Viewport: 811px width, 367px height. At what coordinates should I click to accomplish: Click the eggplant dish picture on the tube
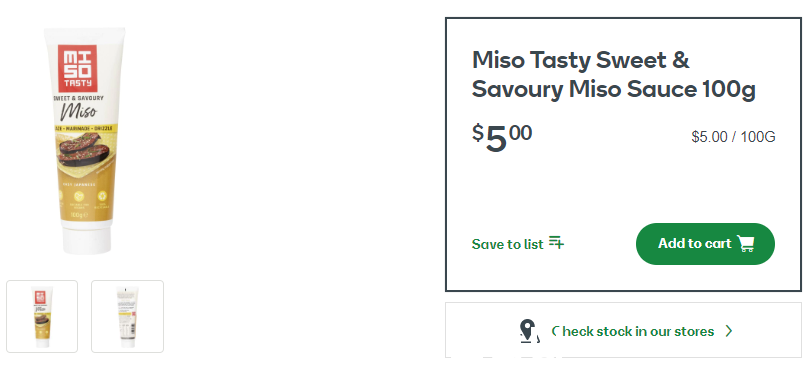pos(83,149)
